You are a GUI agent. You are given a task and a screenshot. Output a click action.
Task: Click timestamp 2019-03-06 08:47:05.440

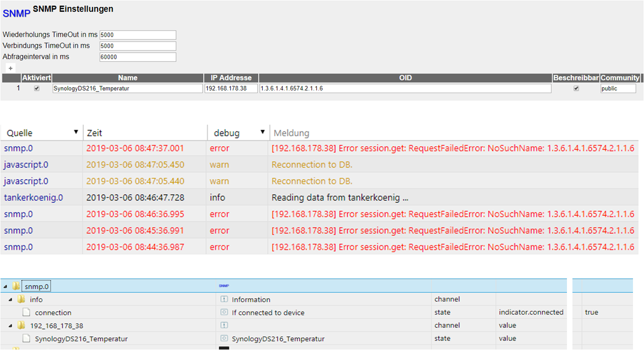(135, 181)
